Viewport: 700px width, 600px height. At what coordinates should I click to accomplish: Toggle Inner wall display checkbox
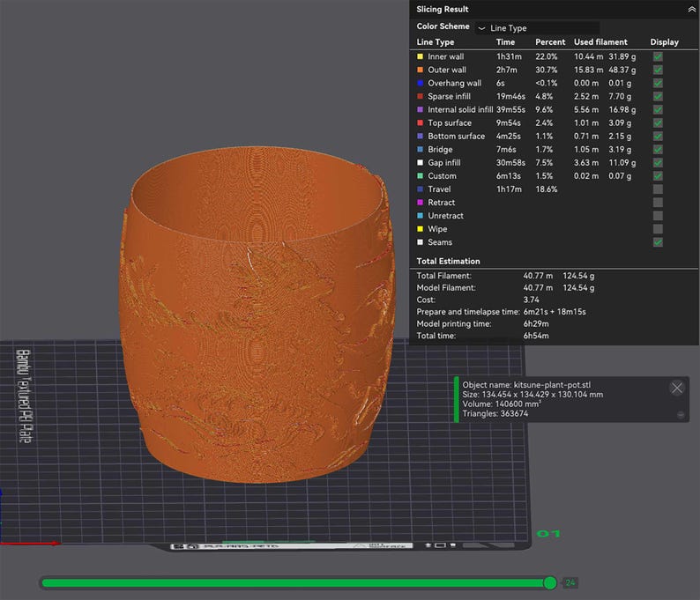(658, 56)
